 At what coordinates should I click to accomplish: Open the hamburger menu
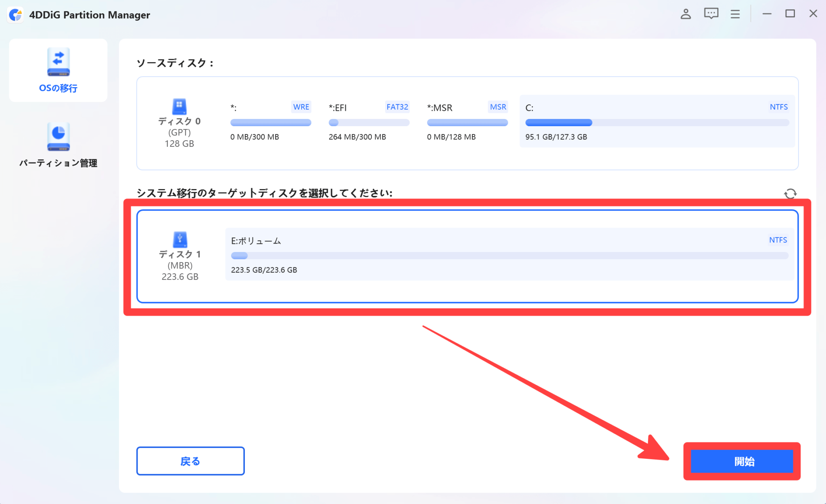point(735,14)
